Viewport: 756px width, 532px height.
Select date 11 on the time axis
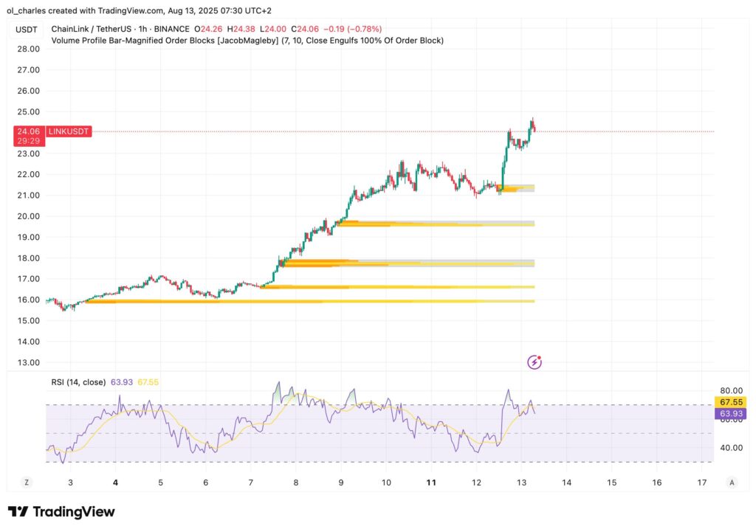point(431,481)
